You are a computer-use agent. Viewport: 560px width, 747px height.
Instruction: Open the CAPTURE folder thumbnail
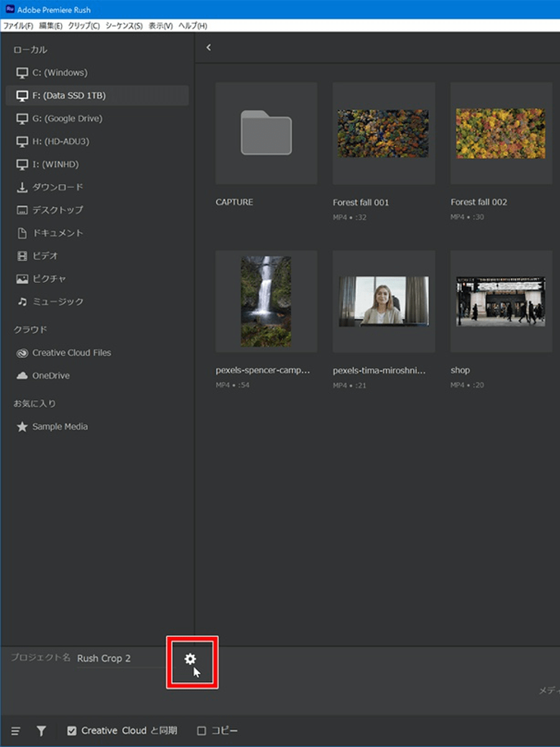coord(266,133)
